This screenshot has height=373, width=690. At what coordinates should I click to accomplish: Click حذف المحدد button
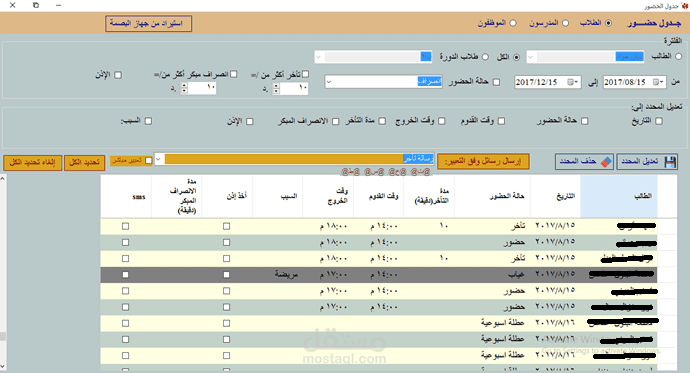pyautogui.click(x=584, y=162)
